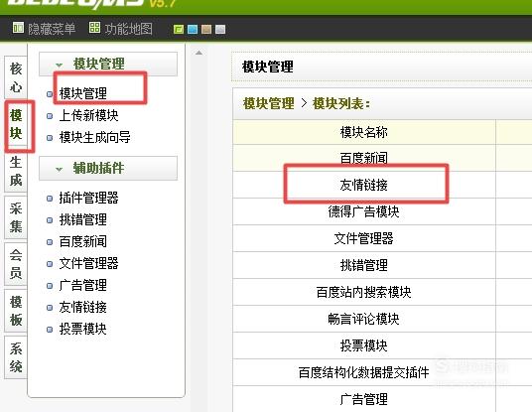The width and height of the screenshot is (532, 412).
Task: Select the 畅言评论模块 row
Action: pyautogui.click(x=364, y=319)
